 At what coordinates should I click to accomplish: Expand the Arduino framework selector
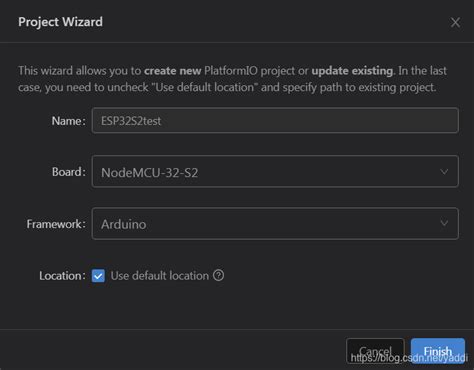tap(275, 223)
